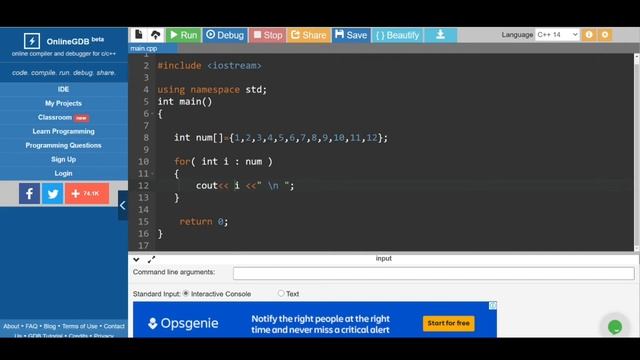
Task: Click the '#include' text on line 2
Action: 179,66
